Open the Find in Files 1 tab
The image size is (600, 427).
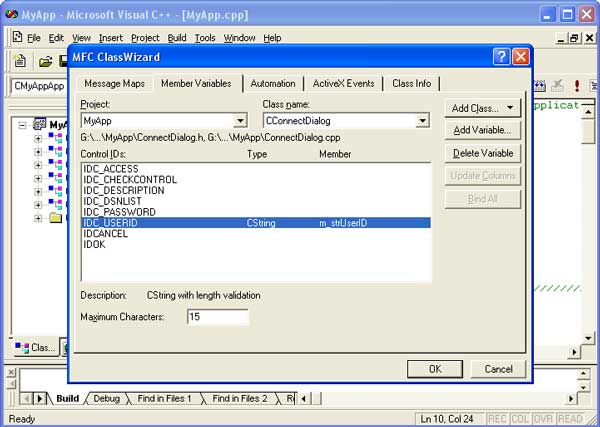(x=164, y=399)
